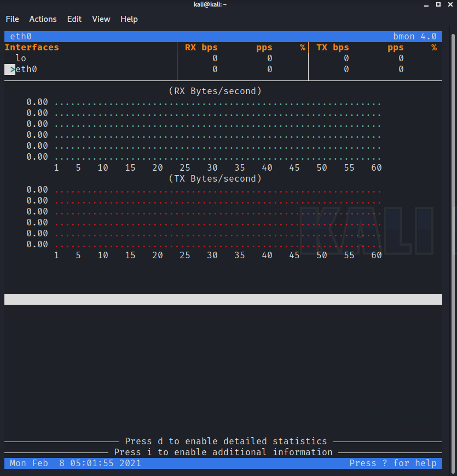The width and height of the screenshot is (457, 476).
Task: Click the RX bps column header
Action: tap(201, 48)
